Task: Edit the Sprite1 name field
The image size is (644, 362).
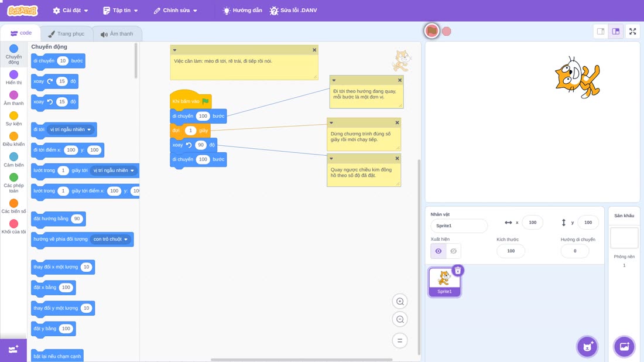Action: point(459,226)
